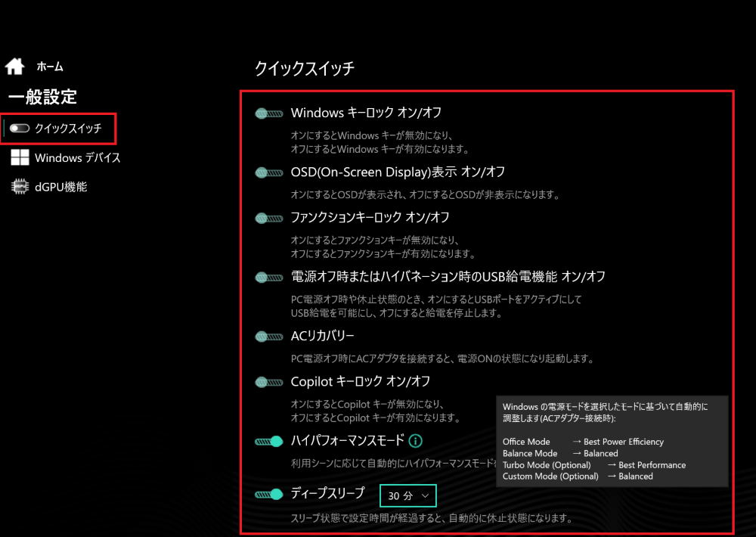Viewport: 756px width, 537px height.
Task: Toggle Windows キーロック switch
Action: pyautogui.click(x=268, y=113)
